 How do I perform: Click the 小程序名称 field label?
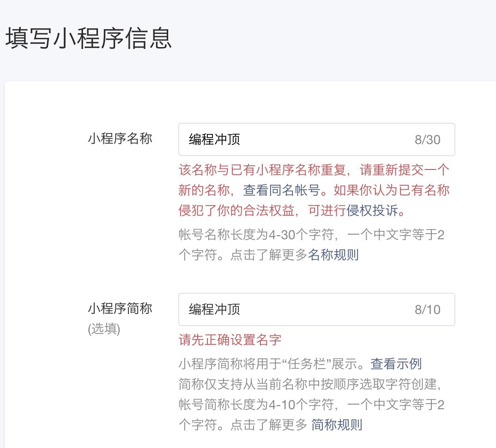pos(120,139)
